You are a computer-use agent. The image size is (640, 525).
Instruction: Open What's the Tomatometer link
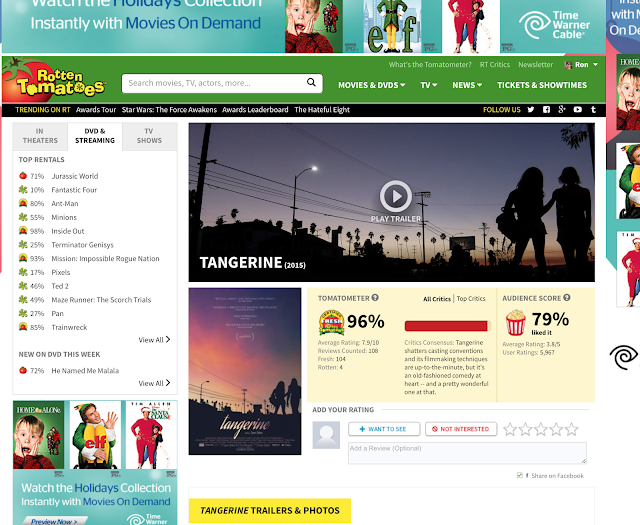tap(430, 65)
